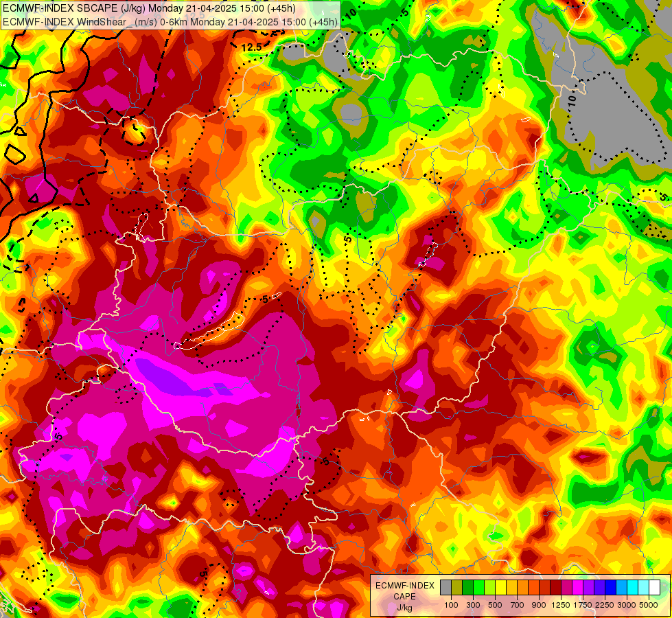Select the pure blue legend swatch
Image resolution: width=672 pixels, height=618 pixels.
pyautogui.click(x=611, y=587)
